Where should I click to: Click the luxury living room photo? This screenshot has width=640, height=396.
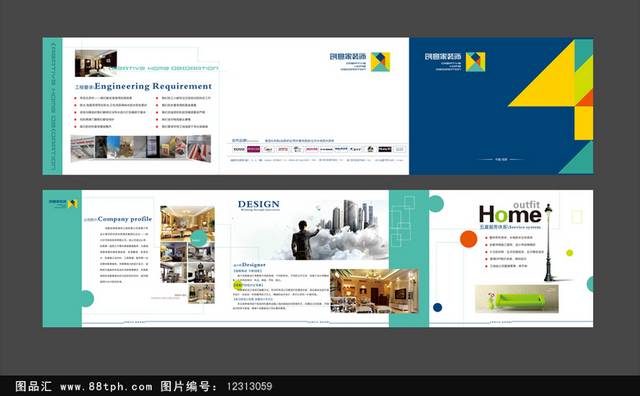[x=374, y=291]
